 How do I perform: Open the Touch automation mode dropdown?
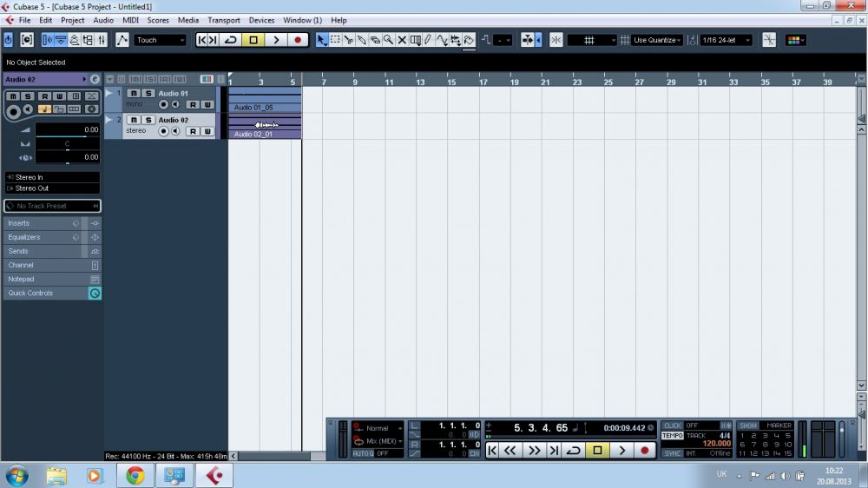(160, 40)
